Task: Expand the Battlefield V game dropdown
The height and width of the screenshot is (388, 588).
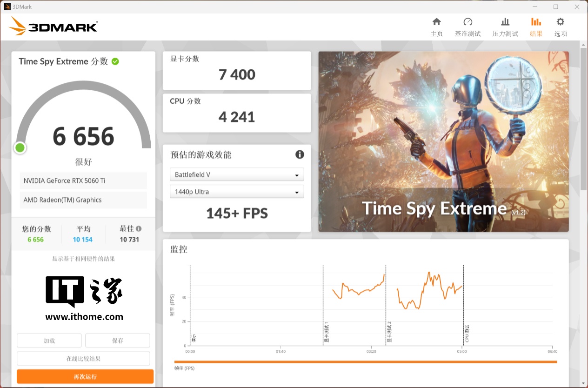Action: click(x=236, y=175)
